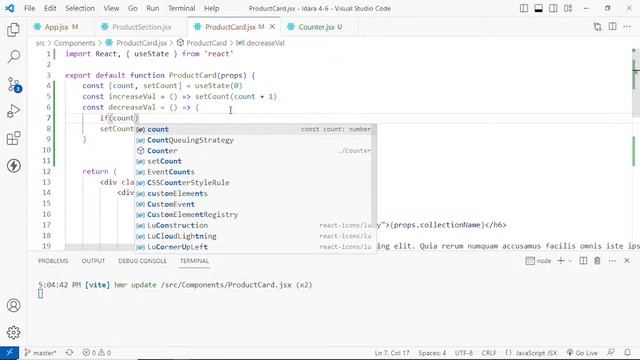
Task: Switch to the DEBUG CONSOLE panel tab
Action: (x=142, y=261)
